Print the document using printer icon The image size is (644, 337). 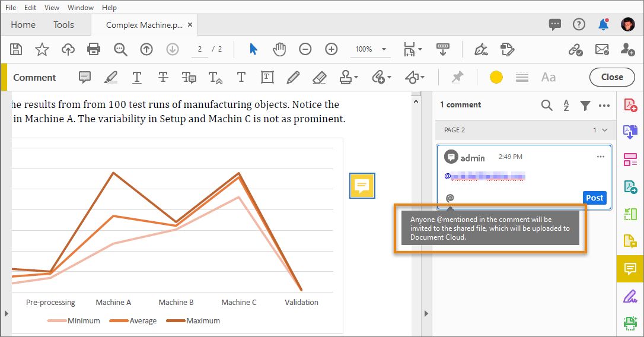(94, 49)
